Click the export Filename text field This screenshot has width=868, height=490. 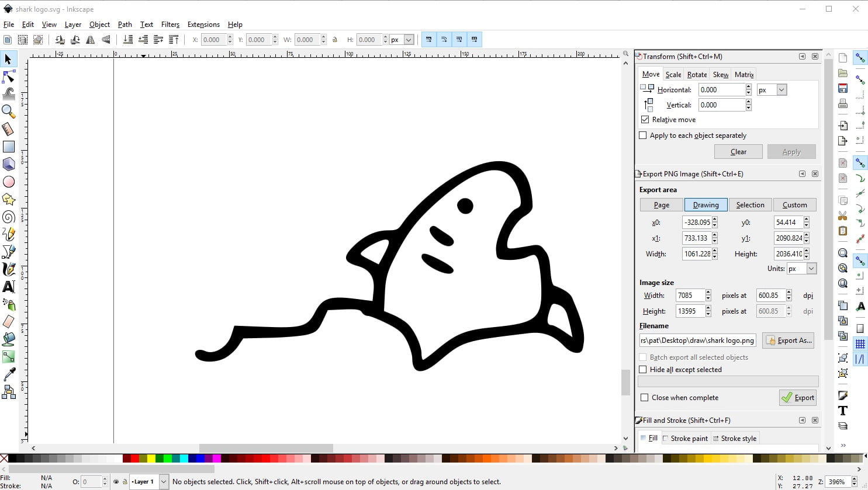[697, 340]
